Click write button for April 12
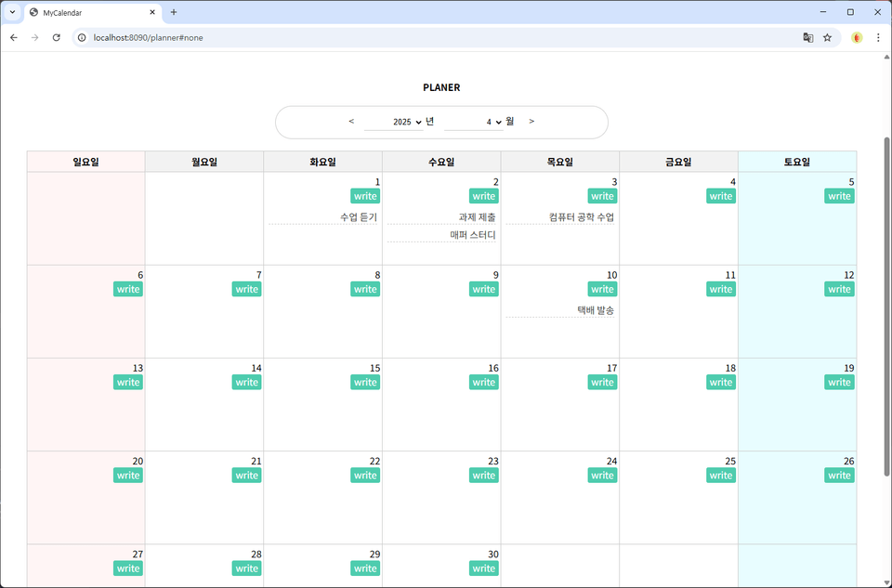892x588 pixels. click(839, 290)
